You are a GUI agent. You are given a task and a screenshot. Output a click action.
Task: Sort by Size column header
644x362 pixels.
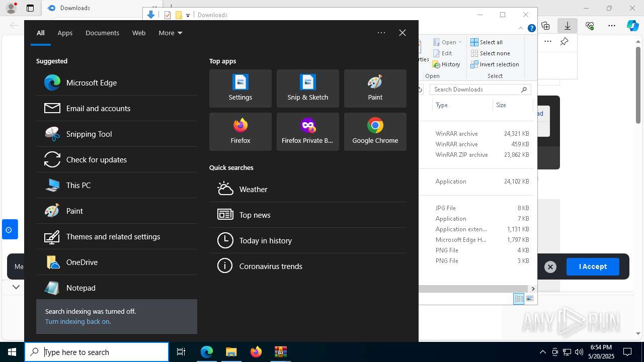512,105
